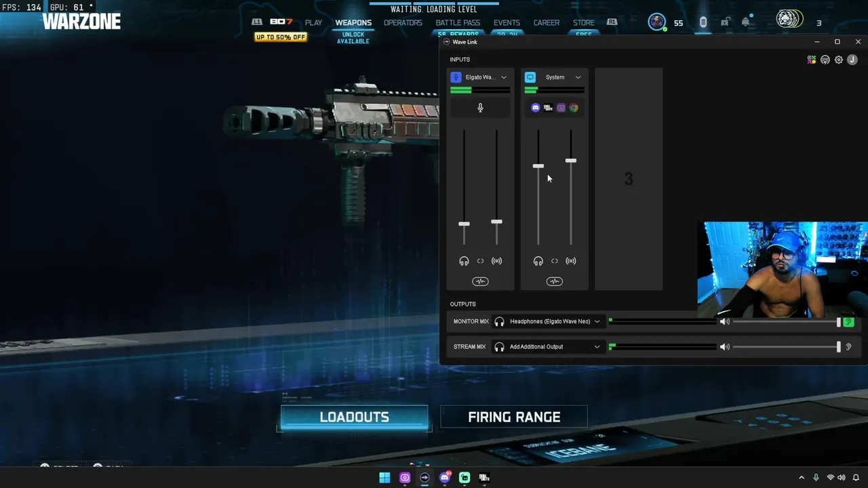Click the Loadouts button
This screenshot has width=868, height=488.
coord(354,417)
